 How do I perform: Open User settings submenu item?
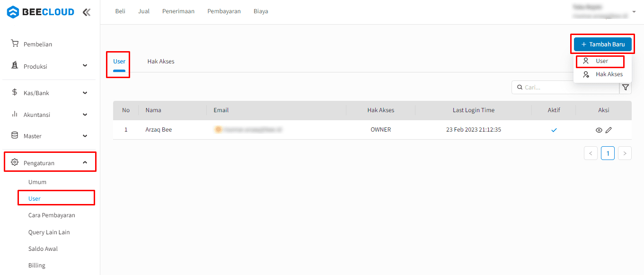coord(35,199)
